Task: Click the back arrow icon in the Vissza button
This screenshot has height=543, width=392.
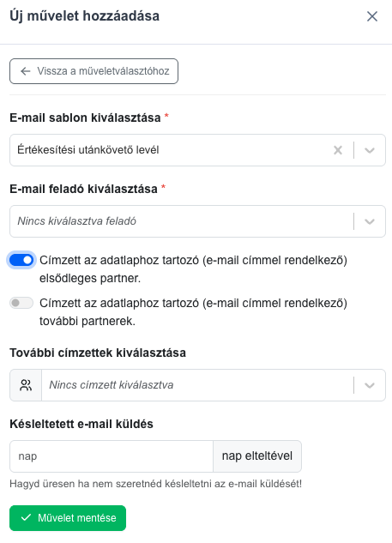Action: [25, 71]
